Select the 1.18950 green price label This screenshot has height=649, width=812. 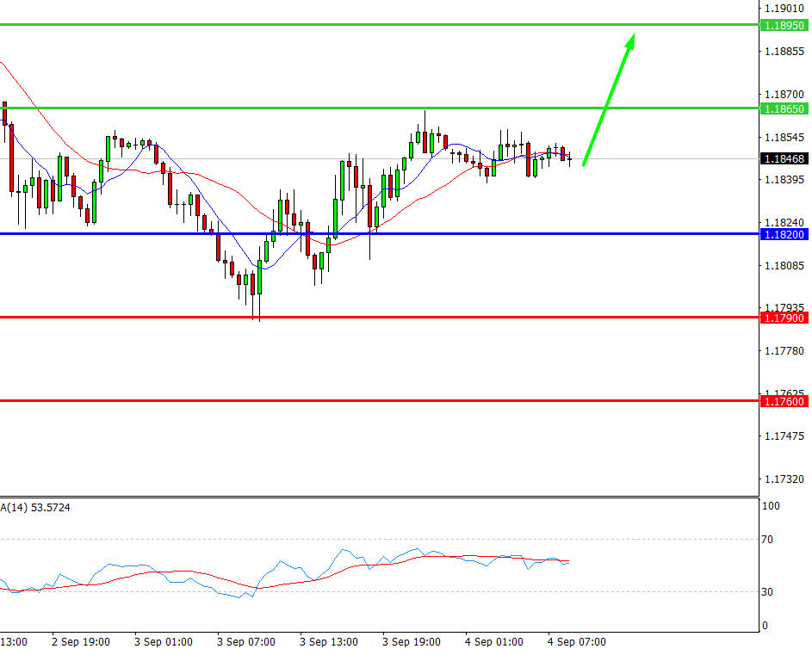[x=784, y=25]
